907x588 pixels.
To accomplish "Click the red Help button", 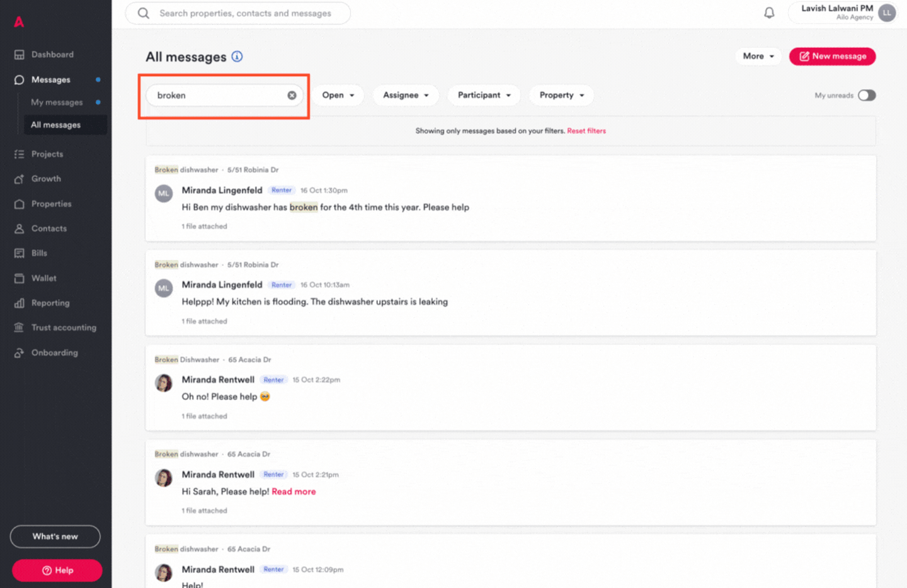I will point(57,570).
